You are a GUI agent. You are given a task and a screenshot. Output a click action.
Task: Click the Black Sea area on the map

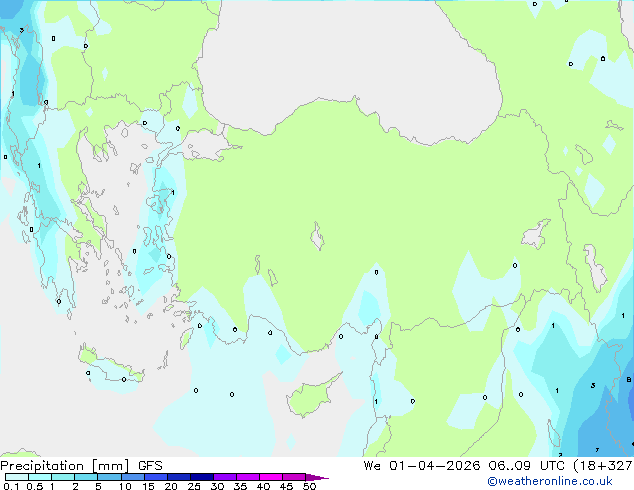click(348, 61)
